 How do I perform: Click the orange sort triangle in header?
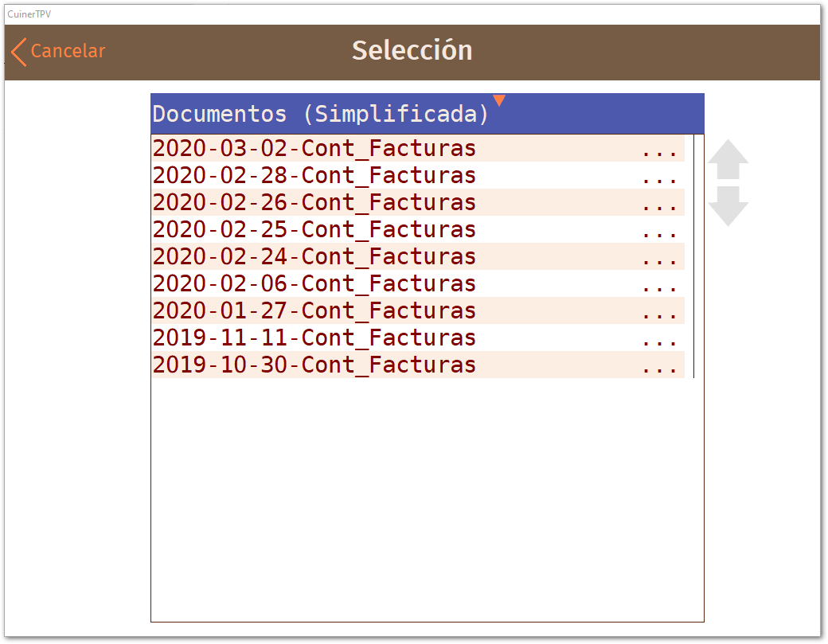[x=499, y=100]
